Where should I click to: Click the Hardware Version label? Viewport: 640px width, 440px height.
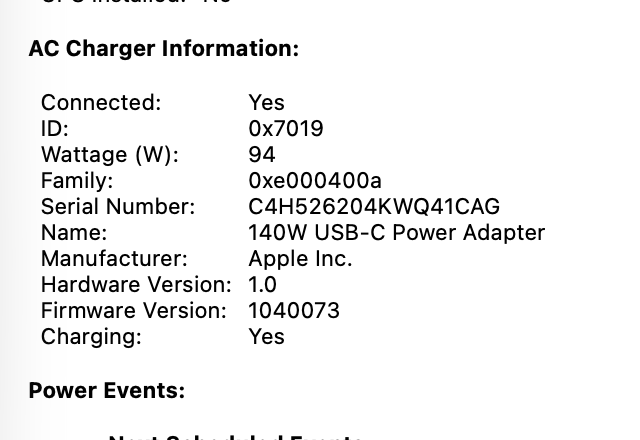coord(135,285)
